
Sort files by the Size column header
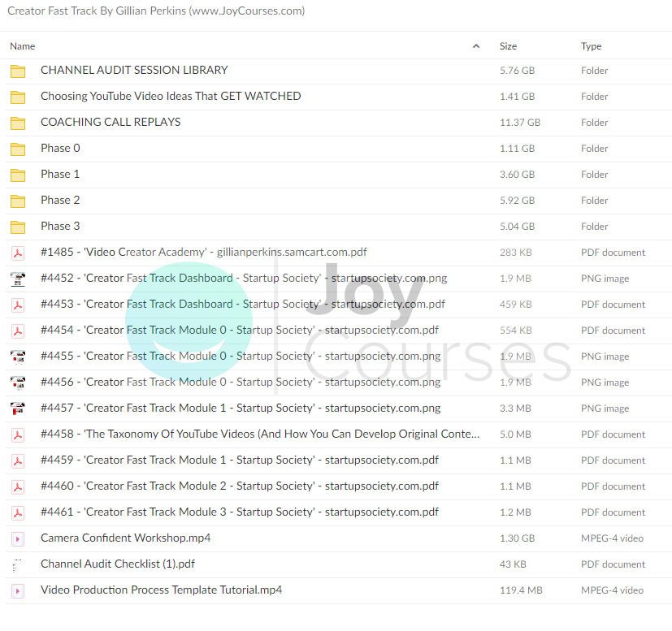pos(509,46)
